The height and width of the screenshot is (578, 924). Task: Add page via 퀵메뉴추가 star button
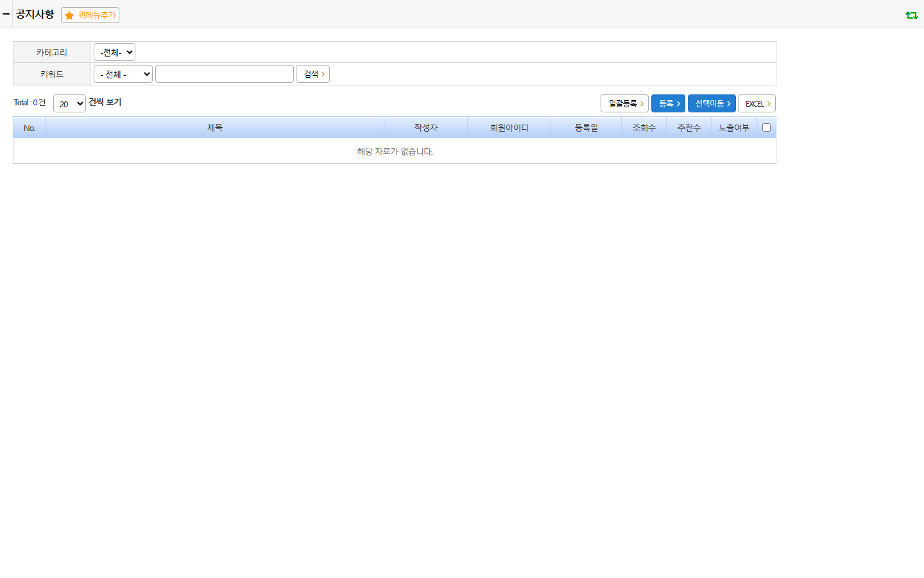click(90, 15)
